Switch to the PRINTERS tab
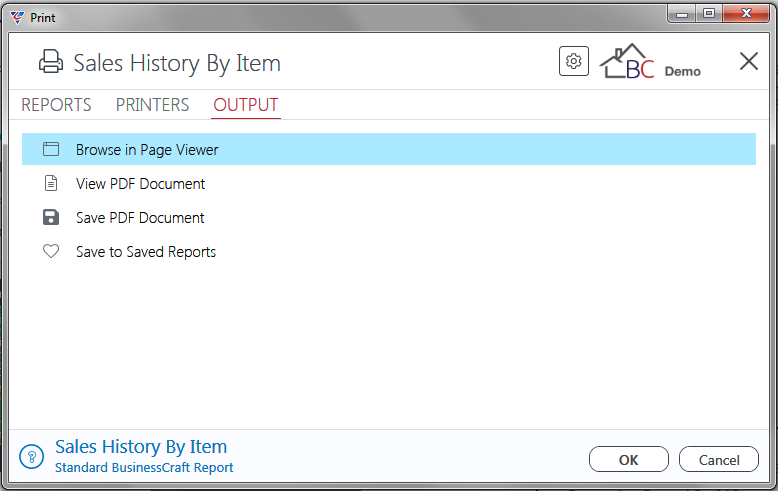The height and width of the screenshot is (491, 778). point(152,105)
